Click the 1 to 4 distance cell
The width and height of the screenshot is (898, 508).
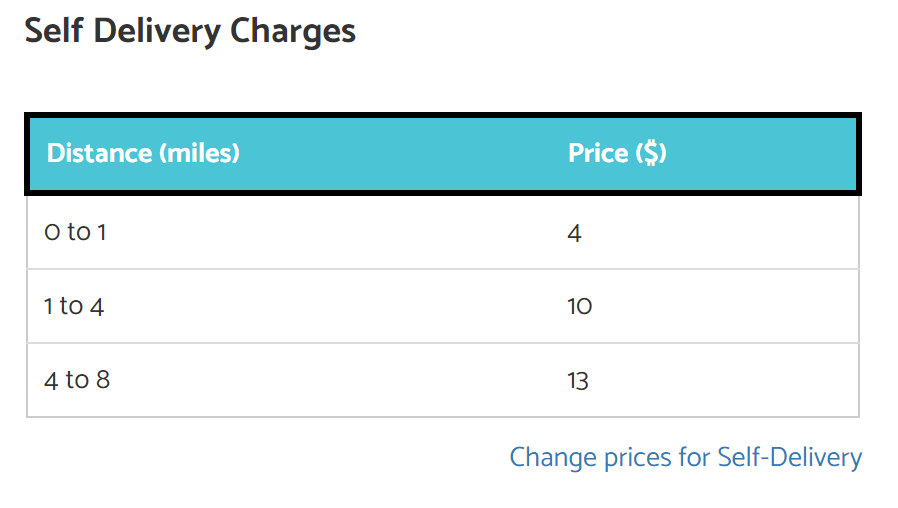tap(74, 306)
